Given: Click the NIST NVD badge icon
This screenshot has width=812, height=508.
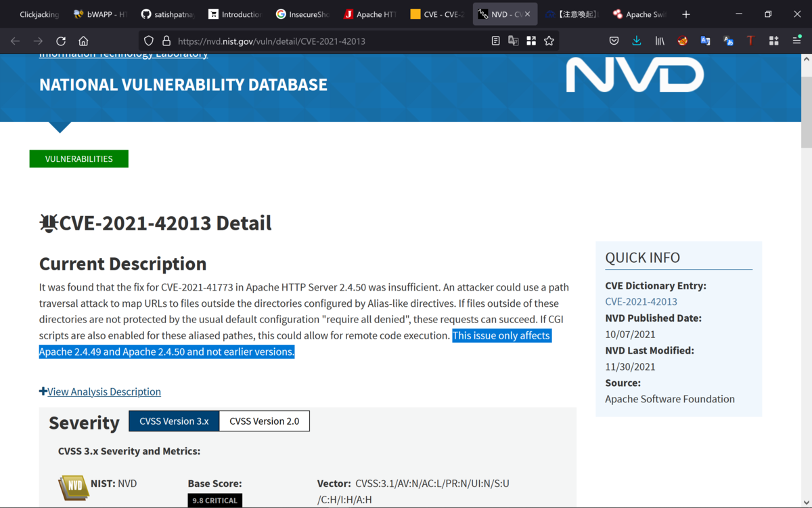Looking at the screenshot, I should click(x=73, y=487).
